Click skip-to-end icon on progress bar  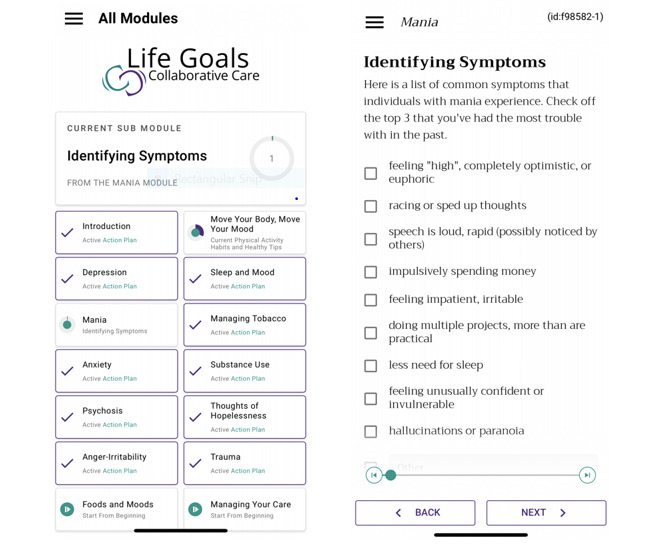(x=587, y=475)
